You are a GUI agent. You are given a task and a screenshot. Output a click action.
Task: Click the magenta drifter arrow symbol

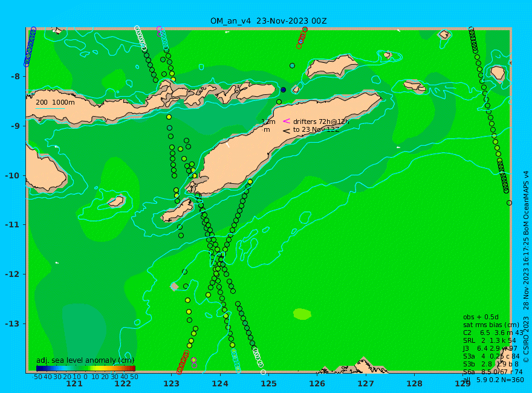[x=287, y=121]
